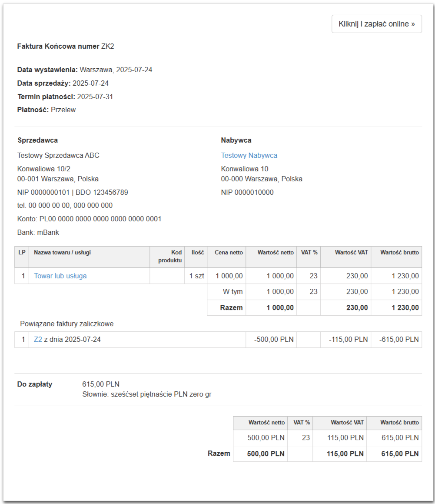The image size is (435, 504).
Task: Click advance net amount '-500,00 PLN'
Action: tap(274, 340)
